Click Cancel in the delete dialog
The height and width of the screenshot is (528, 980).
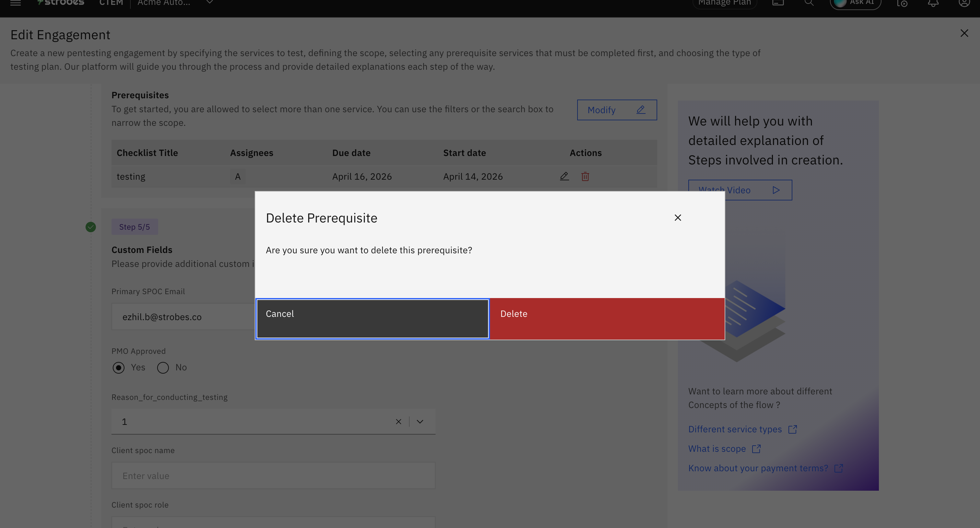(x=372, y=318)
